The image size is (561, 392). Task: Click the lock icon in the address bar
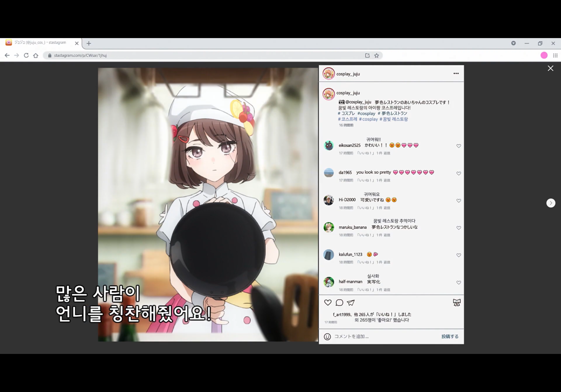click(50, 55)
